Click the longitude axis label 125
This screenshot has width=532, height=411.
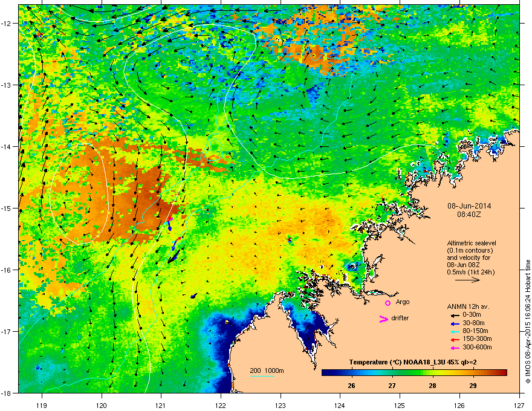[400, 405]
